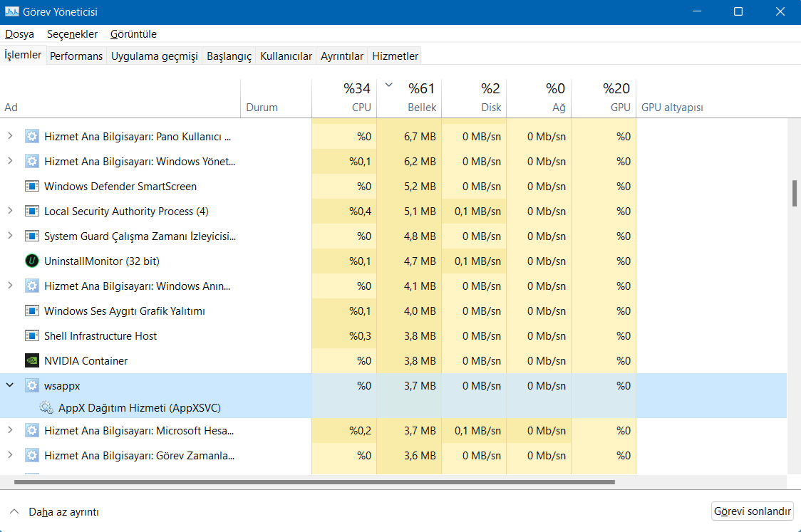Viewport: 801px width, 532px height.
Task: Collapse view with Daha az ayrıntı chevron
Action: click(x=14, y=511)
